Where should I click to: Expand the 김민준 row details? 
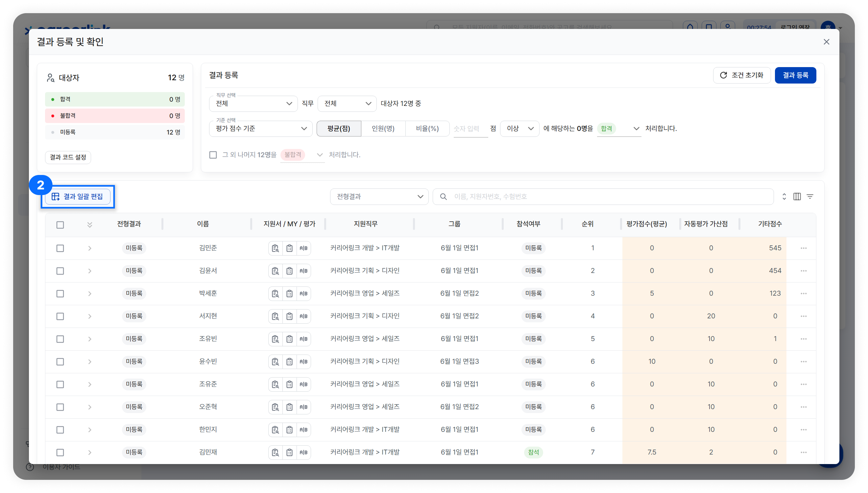pyautogui.click(x=90, y=248)
